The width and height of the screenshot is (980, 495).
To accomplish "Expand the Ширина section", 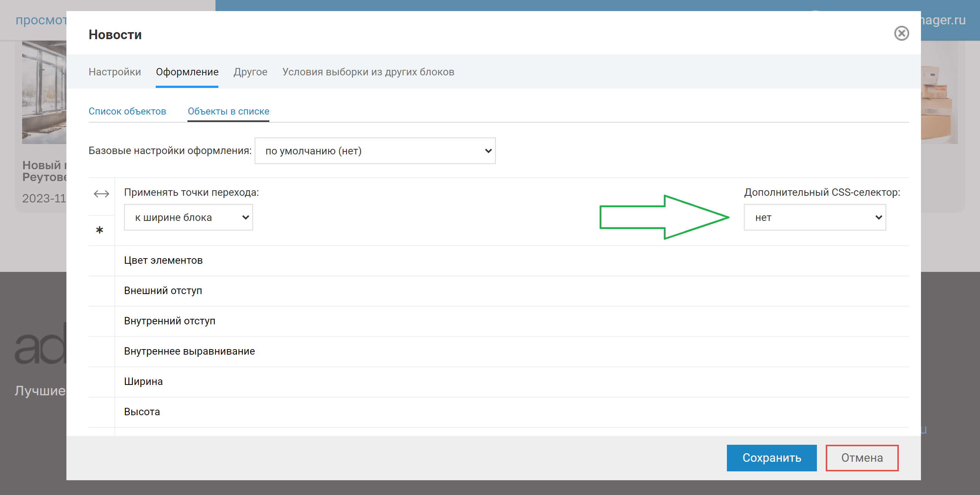I will click(x=144, y=382).
